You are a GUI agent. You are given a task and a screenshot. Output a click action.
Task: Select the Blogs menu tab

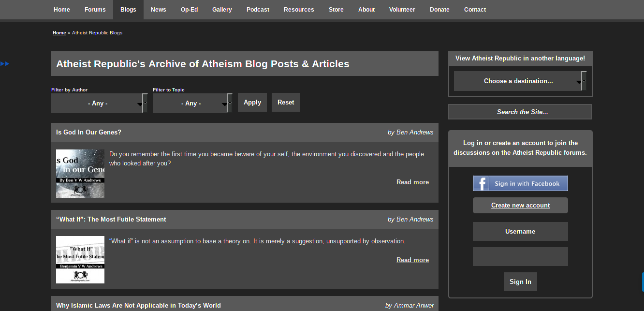pos(128,10)
